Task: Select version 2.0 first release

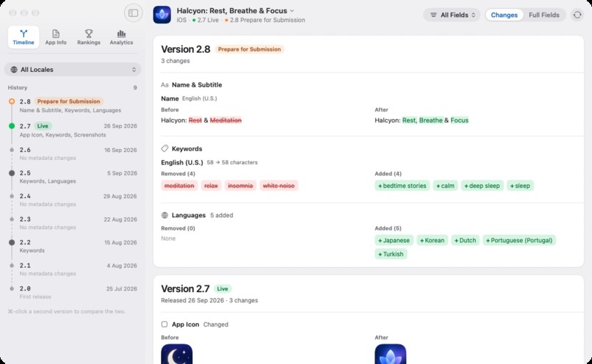Action: 73,292
